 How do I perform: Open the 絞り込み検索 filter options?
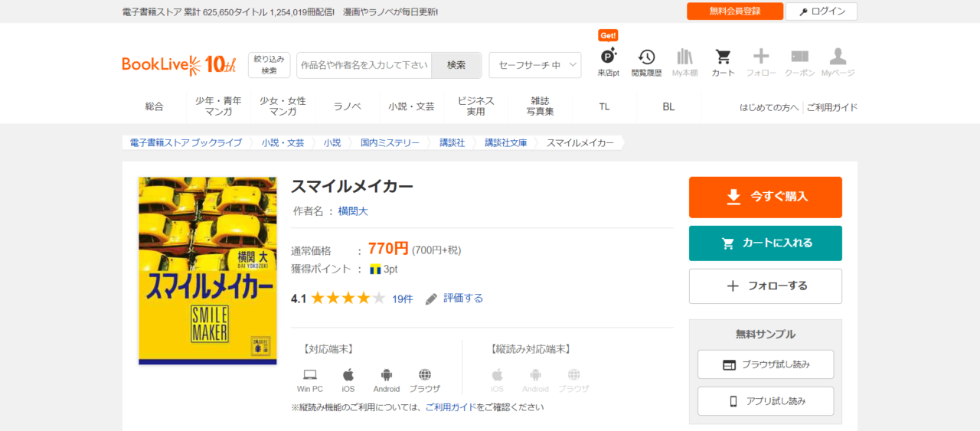[269, 65]
